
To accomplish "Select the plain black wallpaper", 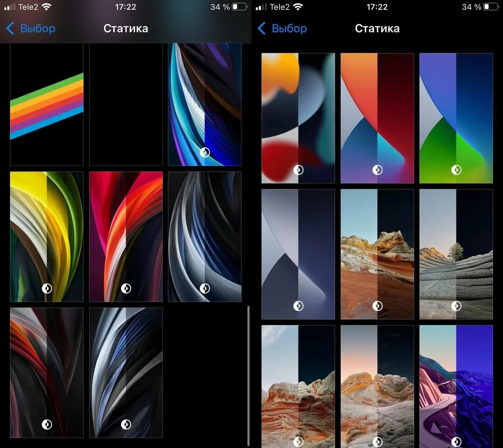I will [x=126, y=104].
